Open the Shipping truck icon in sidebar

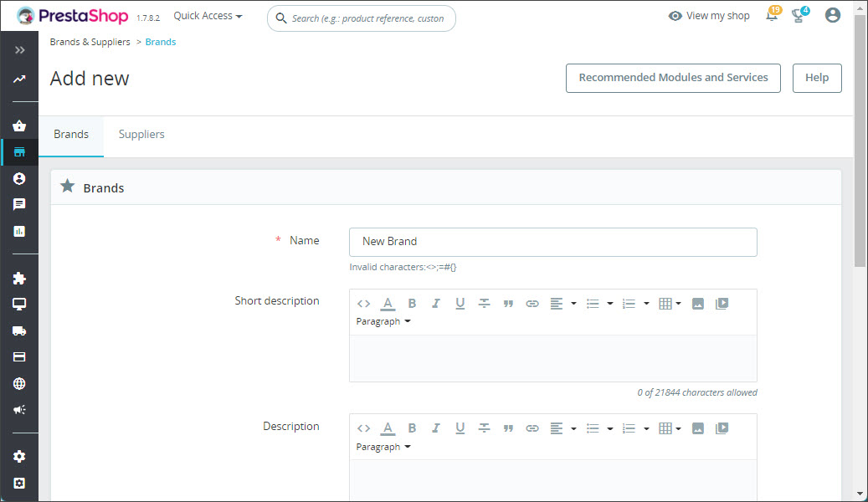coord(19,331)
